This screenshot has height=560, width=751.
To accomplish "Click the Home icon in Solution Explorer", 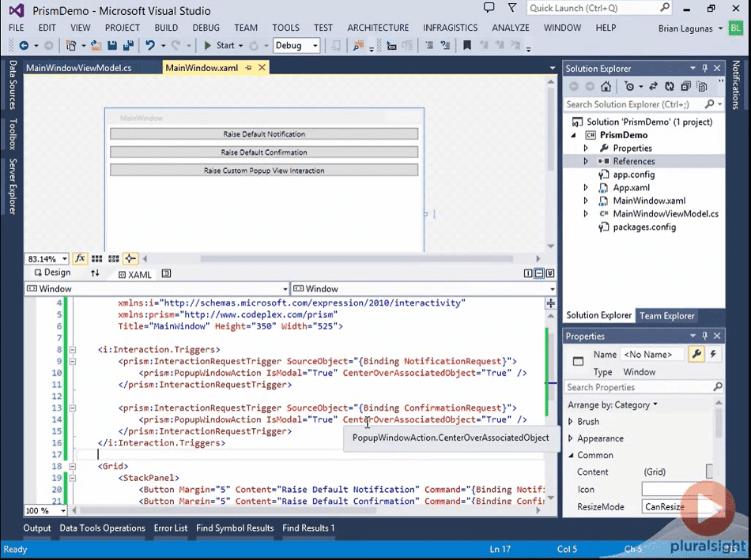I will (606, 87).
